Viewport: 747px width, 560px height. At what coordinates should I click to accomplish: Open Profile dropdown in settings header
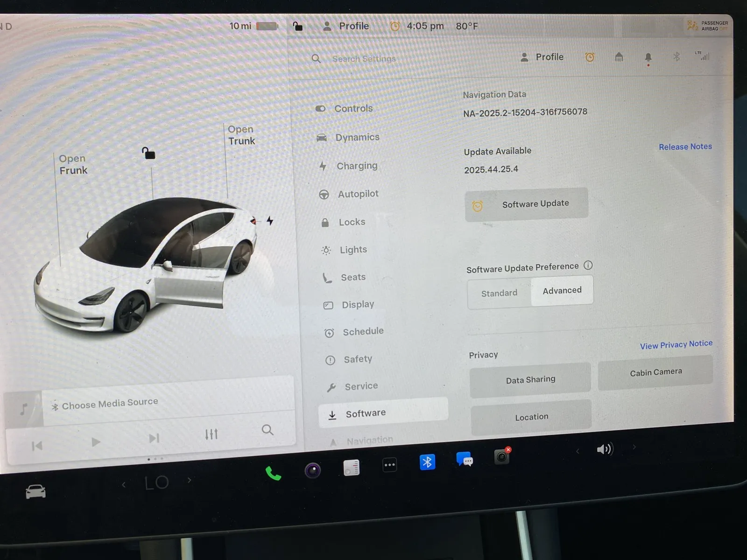point(542,57)
